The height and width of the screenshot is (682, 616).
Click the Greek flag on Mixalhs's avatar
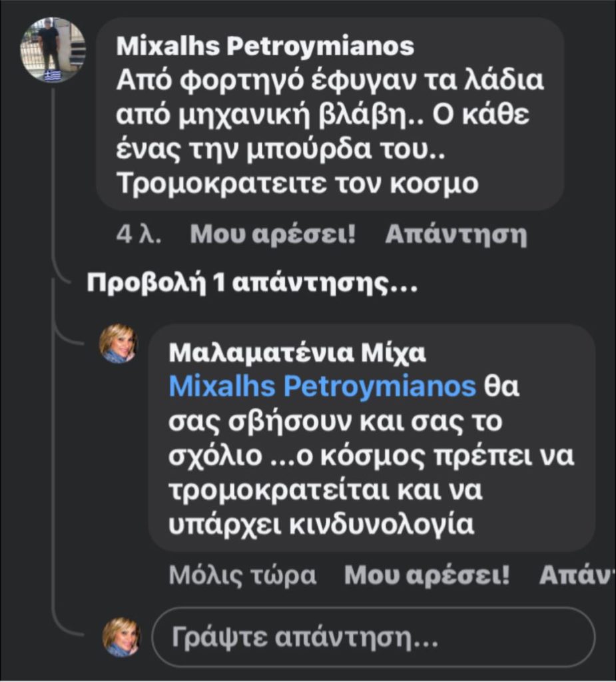pyautogui.click(x=53, y=75)
